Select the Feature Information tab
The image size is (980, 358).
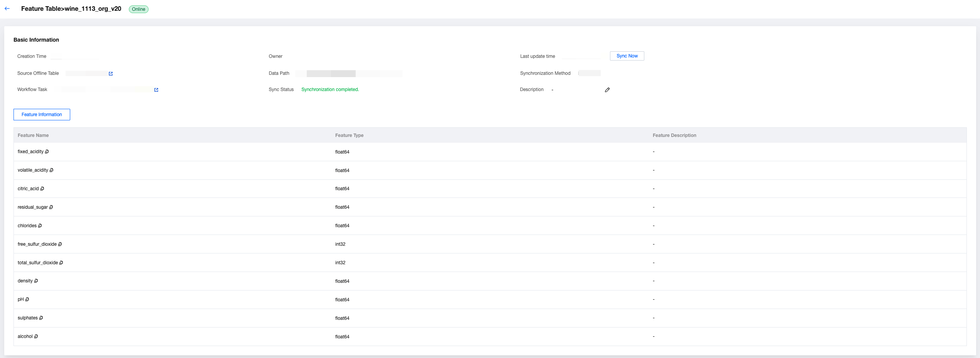42,115
